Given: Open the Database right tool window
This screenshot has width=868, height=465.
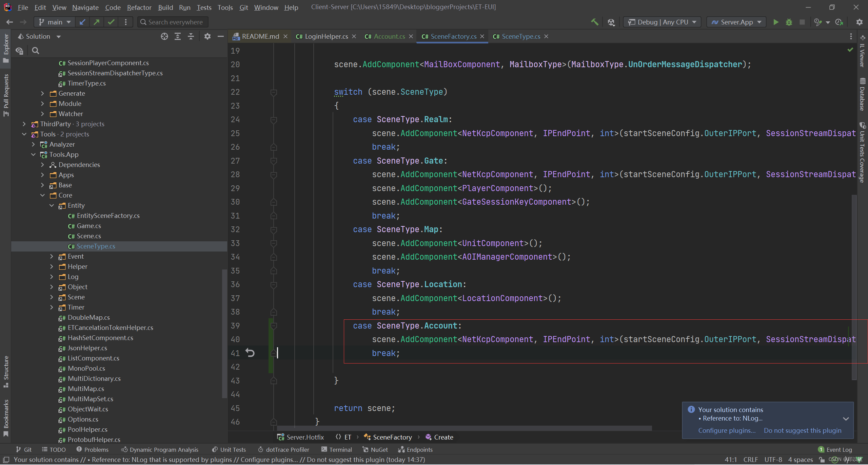Looking at the screenshot, I should [x=863, y=94].
